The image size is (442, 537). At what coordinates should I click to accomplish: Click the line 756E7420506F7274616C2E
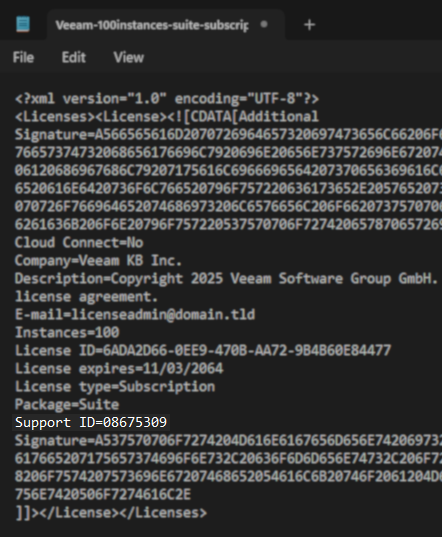point(103,495)
